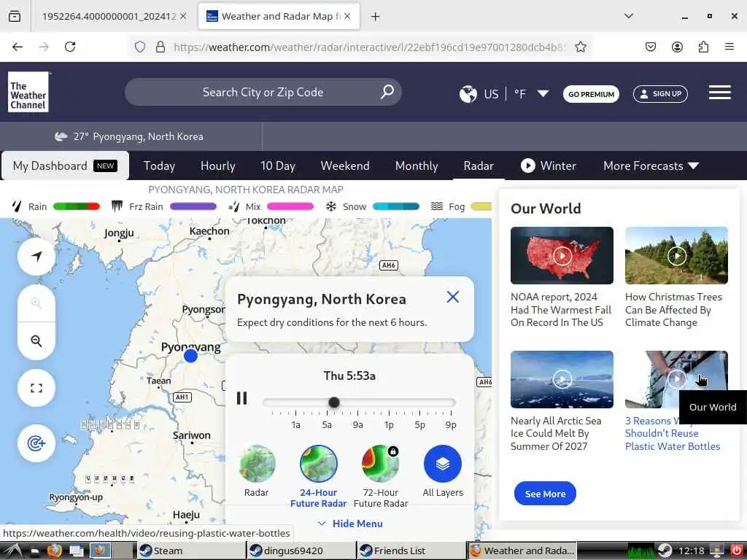
Task: Open How Christmas Trees article link
Action: pyautogui.click(x=673, y=309)
